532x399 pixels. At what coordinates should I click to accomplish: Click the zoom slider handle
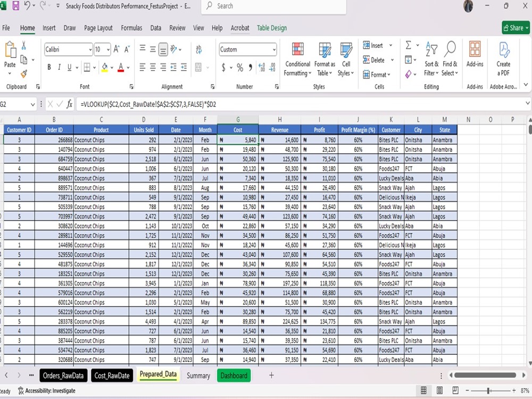pos(488,390)
